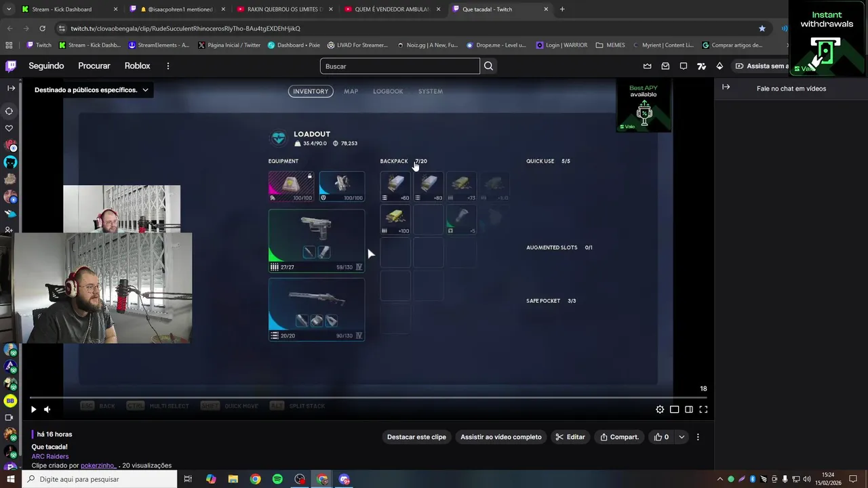
Task: Click the sidebar camera recommended-channels icon
Action: point(9,418)
